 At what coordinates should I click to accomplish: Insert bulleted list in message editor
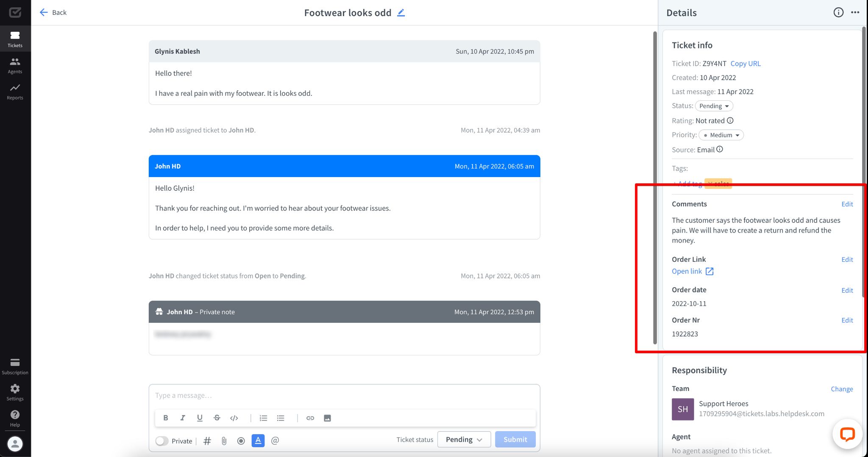pyautogui.click(x=281, y=418)
